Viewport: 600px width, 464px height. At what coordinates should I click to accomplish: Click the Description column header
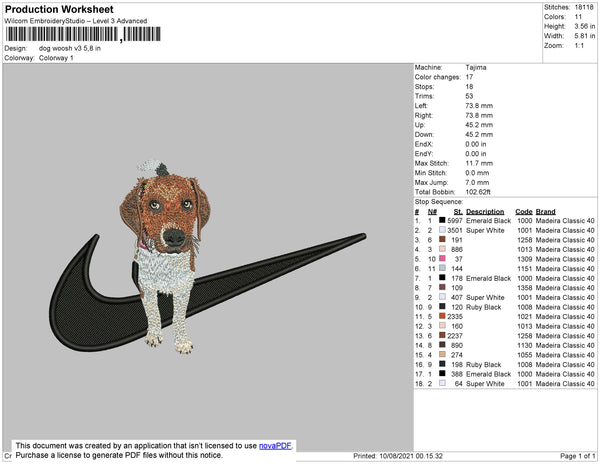click(485, 212)
